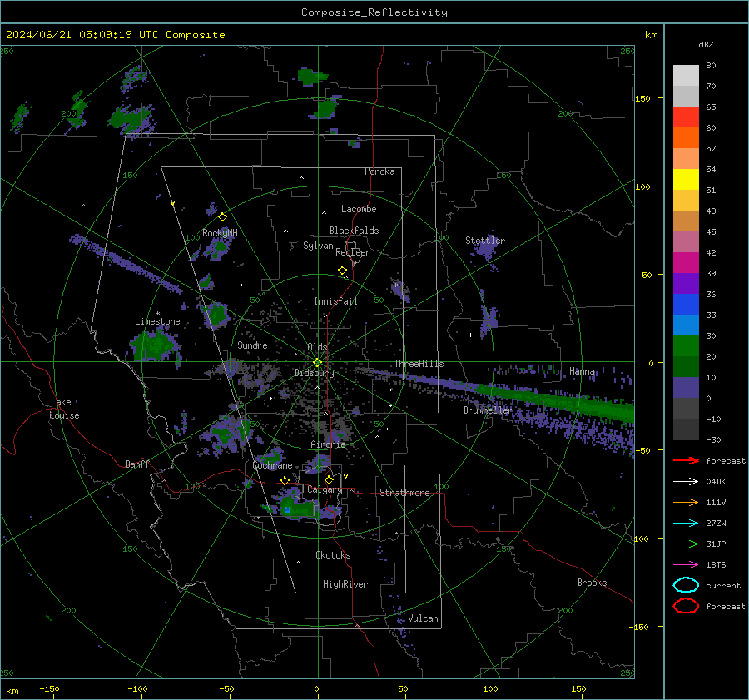This screenshot has width=749, height=700.
Task: Select the bright green 30-20 dBZ swatch
Action: pos(686,346)
